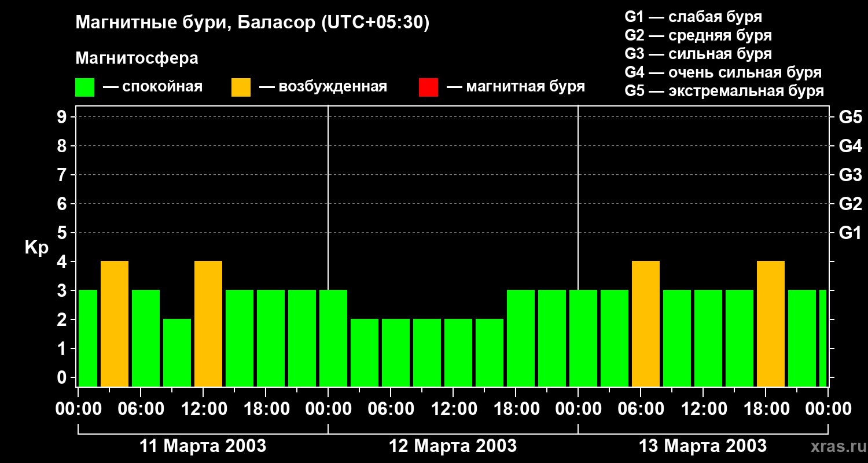The image size is (868, 463).
Task: Click the "— магнитная буря" legend label
Action: (516, 87)
